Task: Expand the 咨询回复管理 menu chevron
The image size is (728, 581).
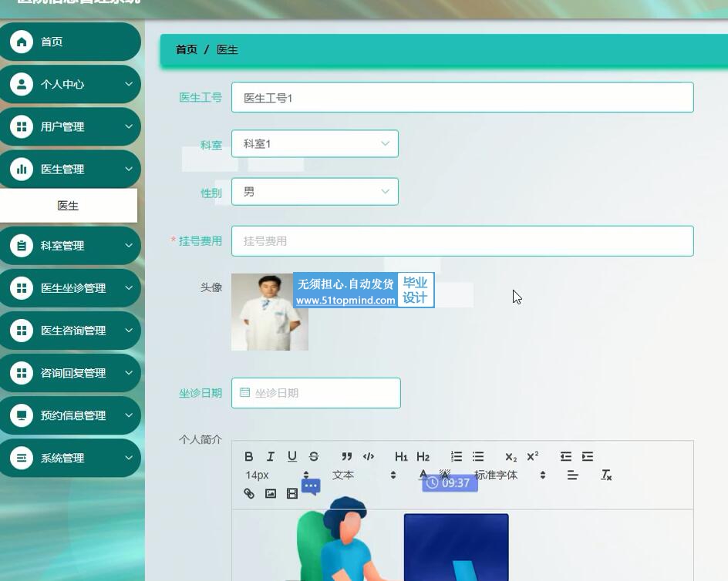Action: [x=129, y=373]
